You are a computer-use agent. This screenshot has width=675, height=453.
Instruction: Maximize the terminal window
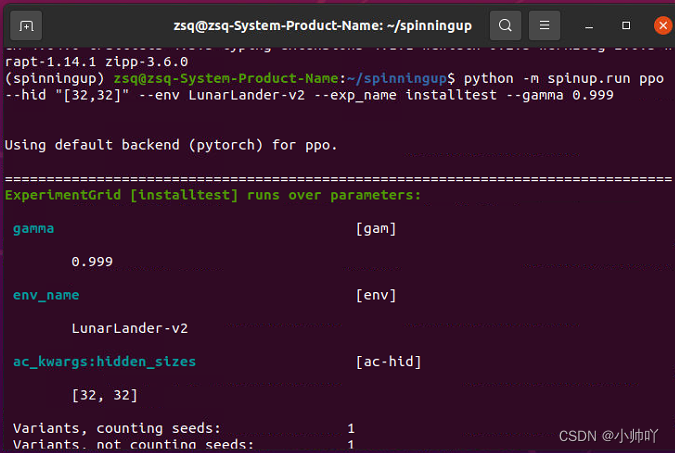point(626,26)
